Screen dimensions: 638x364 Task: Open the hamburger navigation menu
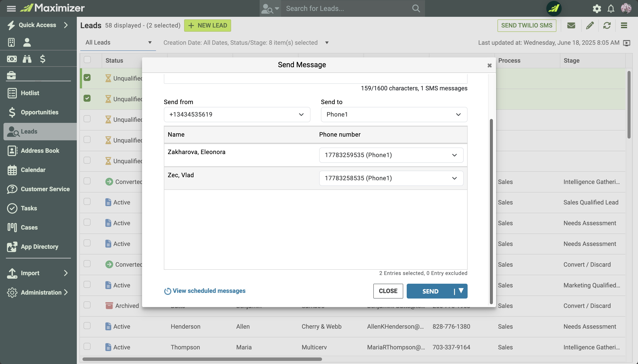pyautogui.click(x=11, y=9)
